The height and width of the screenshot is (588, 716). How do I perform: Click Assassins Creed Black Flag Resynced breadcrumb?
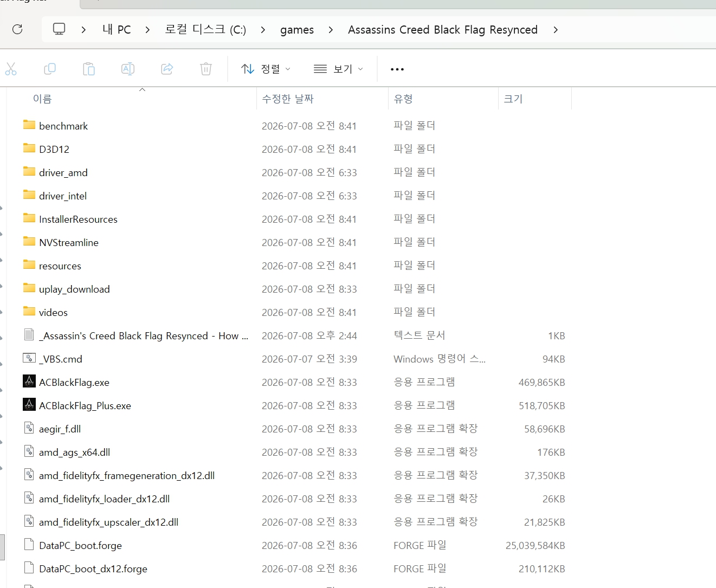point(443,30)
